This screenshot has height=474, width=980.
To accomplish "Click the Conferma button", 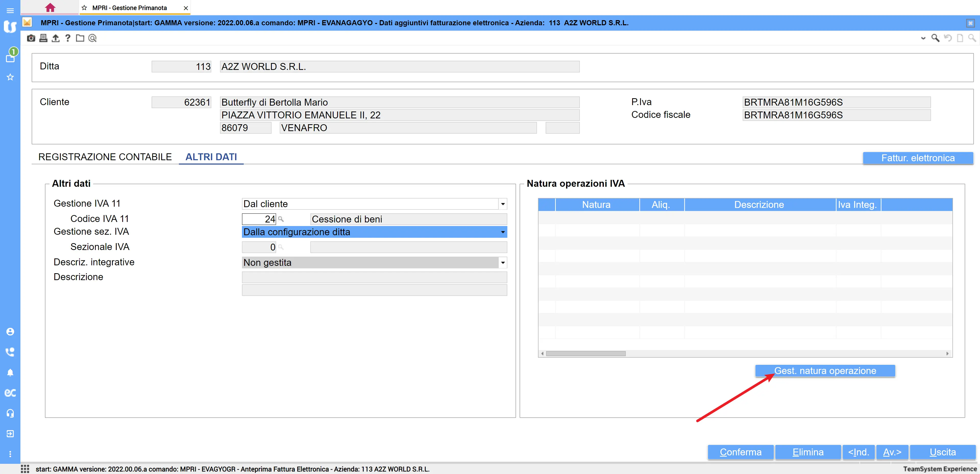I will tap(740, 452).
